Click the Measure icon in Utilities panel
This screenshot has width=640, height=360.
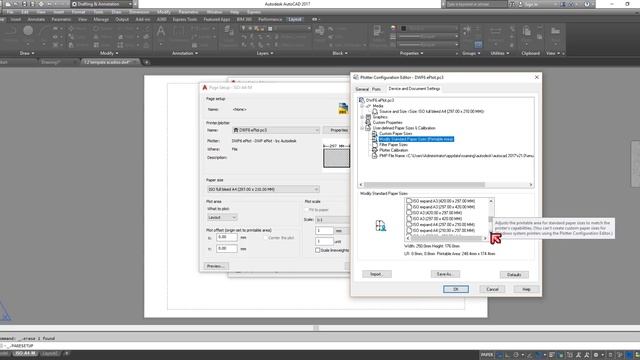[x=496, y=31]
